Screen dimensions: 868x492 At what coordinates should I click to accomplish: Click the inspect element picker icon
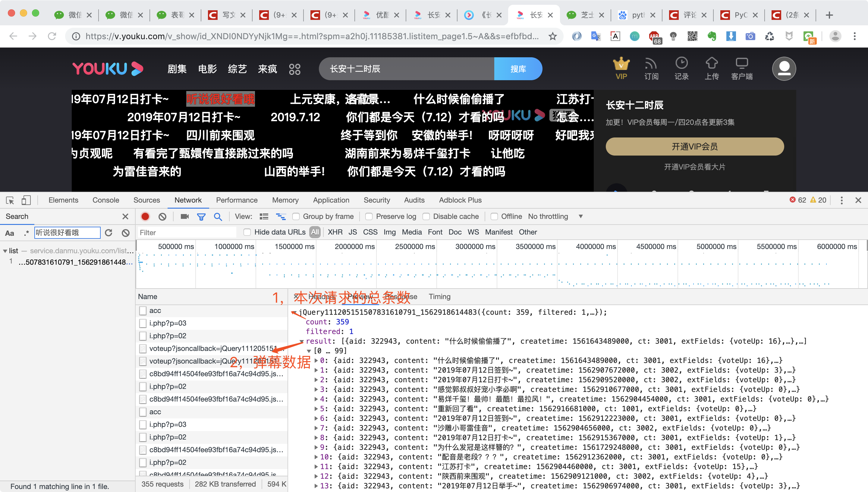pyautogui.click(x=10, y=200)
